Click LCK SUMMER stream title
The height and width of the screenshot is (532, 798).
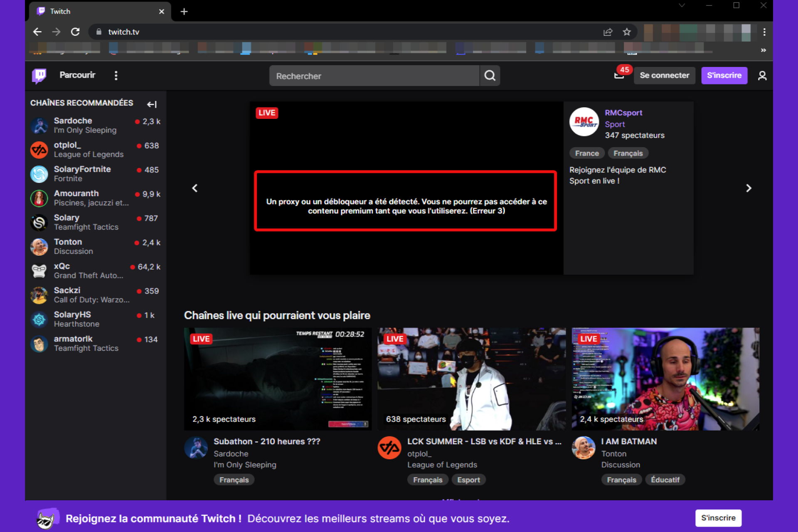point(484,441)
